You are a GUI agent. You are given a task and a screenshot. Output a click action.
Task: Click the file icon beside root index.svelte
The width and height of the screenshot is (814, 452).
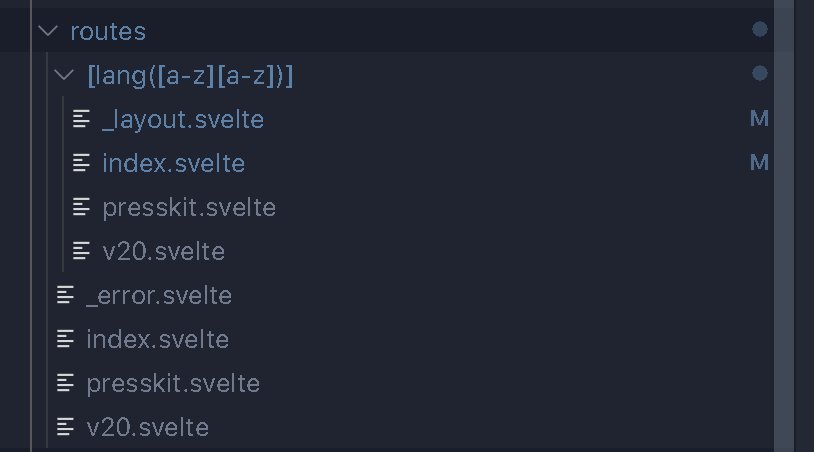click(65, 339)
